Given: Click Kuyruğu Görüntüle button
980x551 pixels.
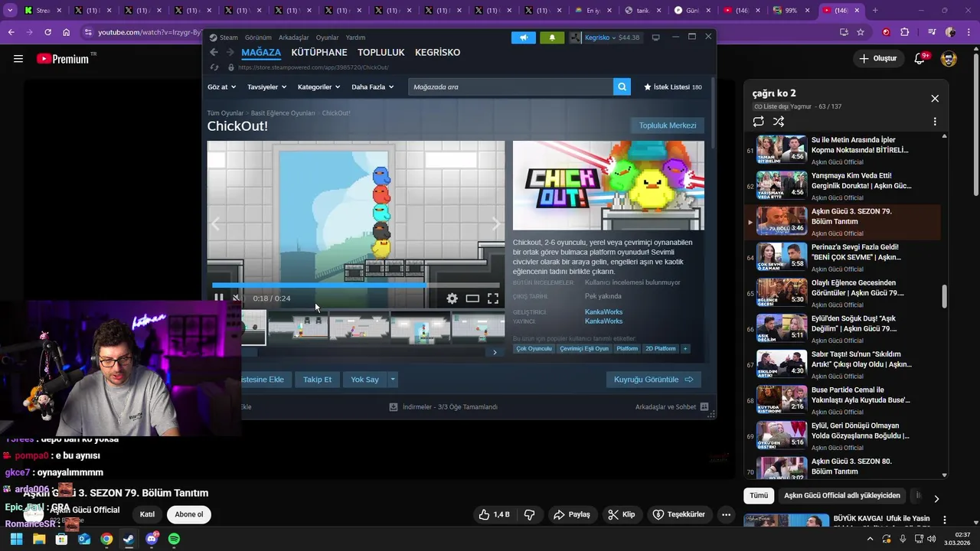Looking at the screenshot, I should tap(653, 380).
